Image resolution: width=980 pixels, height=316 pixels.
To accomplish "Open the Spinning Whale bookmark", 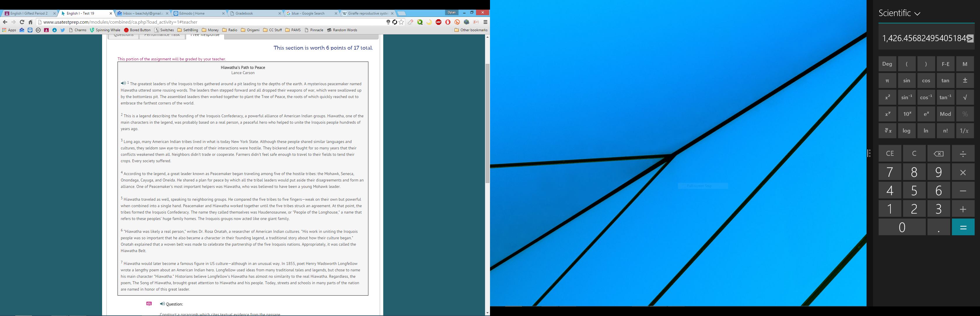I will (x=105, y=30).
